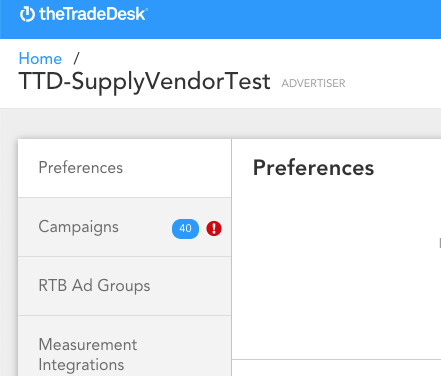Viewport: 441px width, 376px height.
Task: Open the Campaigns sidebar tab
Action: click(125, 227)
